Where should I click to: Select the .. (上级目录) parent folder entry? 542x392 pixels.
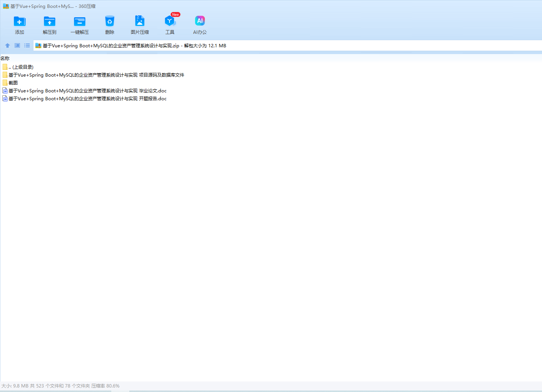point(23,67)
